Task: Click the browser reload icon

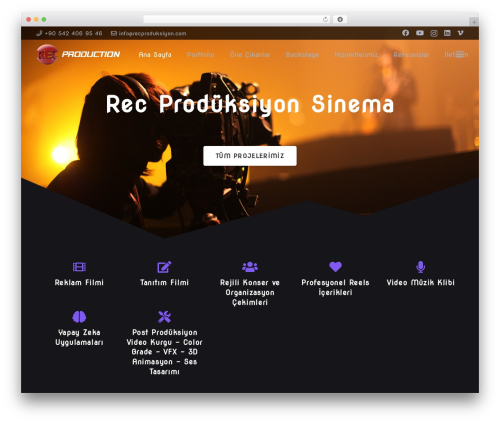Action: tap(325, 19)
